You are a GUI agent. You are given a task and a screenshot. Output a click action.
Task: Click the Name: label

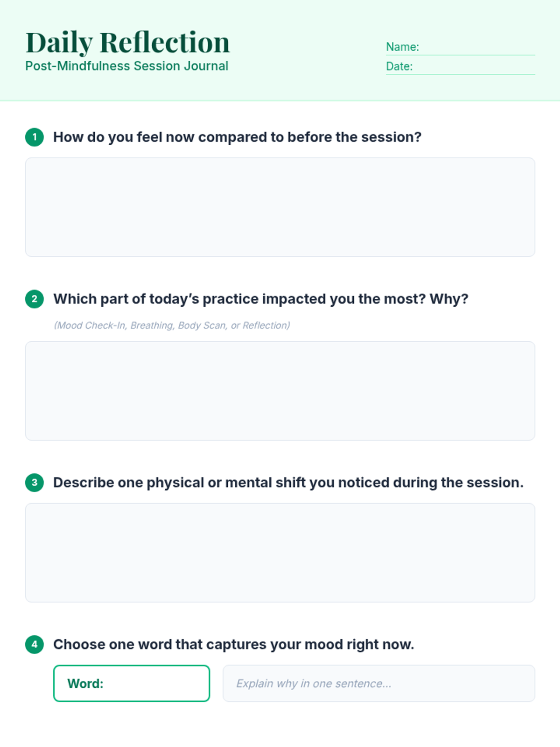(402, 47)
